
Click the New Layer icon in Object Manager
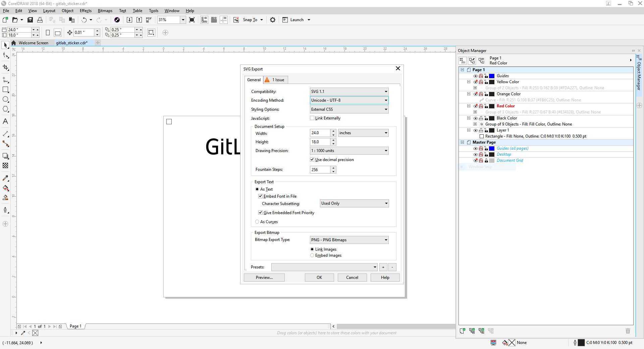(x=463, y=331)
